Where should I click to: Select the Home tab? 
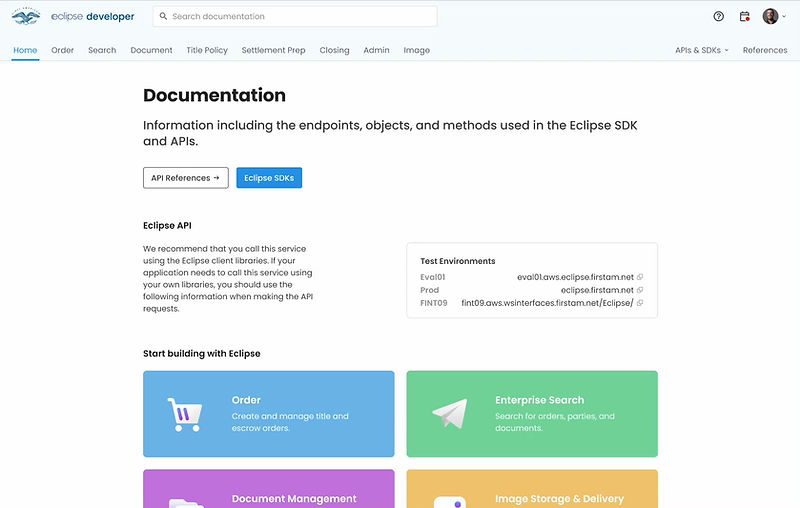(x=25, y=50)
